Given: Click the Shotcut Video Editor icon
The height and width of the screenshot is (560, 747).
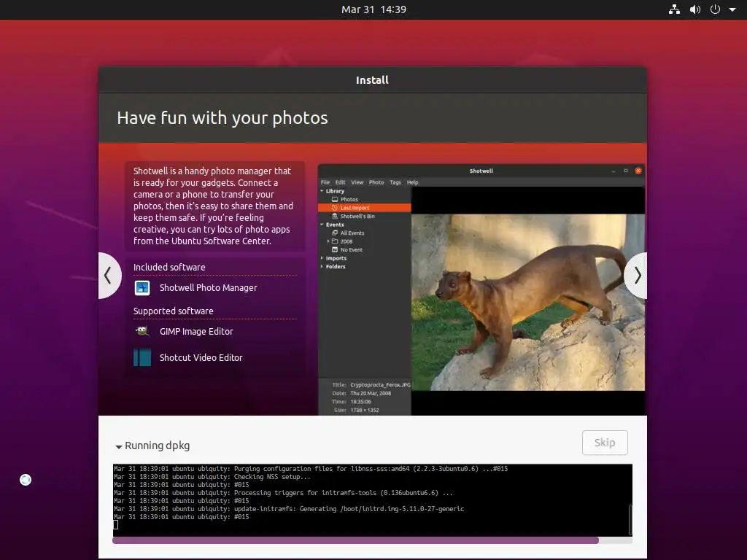Looking at the screenshot, I should click(x=142, y=357).
